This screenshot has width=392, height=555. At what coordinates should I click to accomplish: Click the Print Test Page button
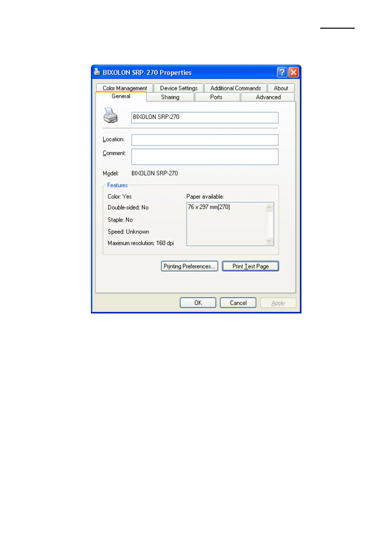coord(250,266)
